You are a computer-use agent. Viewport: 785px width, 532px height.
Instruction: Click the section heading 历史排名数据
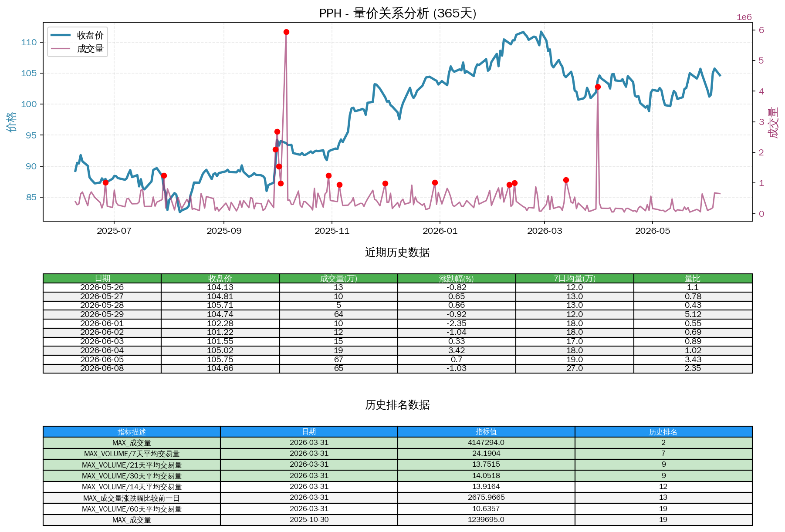[x=397, y=405]
